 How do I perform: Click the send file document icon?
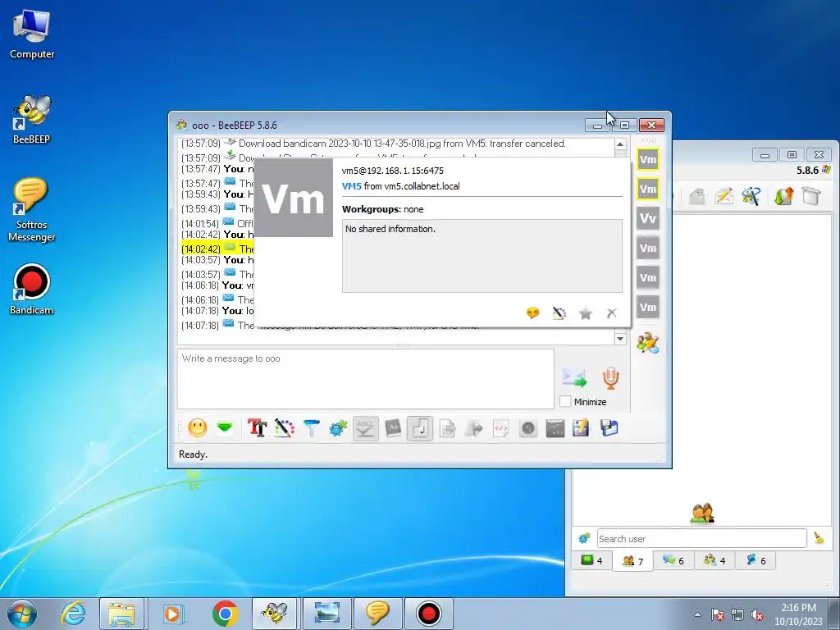(x=447, y=428)
